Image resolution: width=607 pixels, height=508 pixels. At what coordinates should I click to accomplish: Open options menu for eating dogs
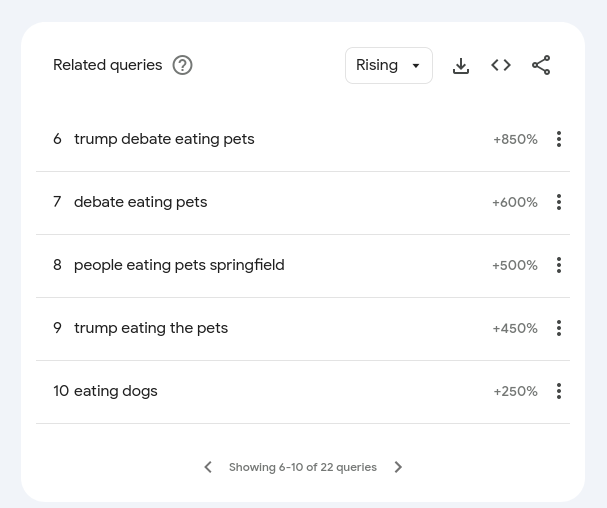[x=559, y=391]
